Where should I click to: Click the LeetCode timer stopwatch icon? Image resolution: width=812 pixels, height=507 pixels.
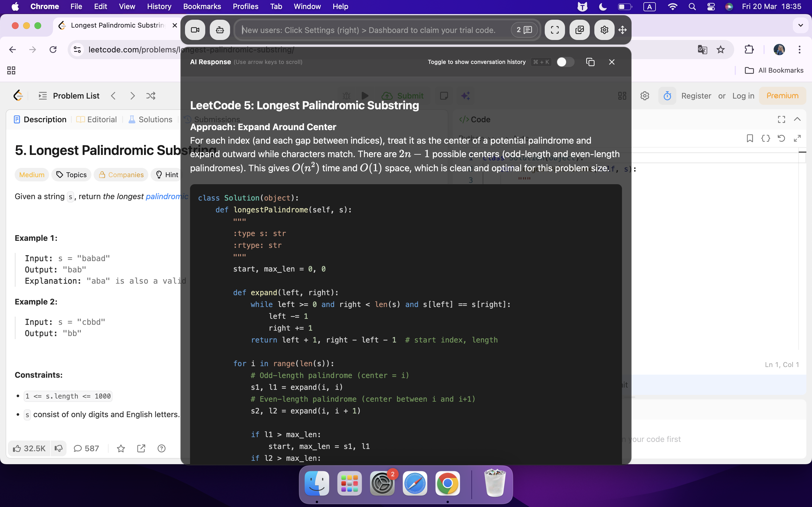click(x=667, y=96)
